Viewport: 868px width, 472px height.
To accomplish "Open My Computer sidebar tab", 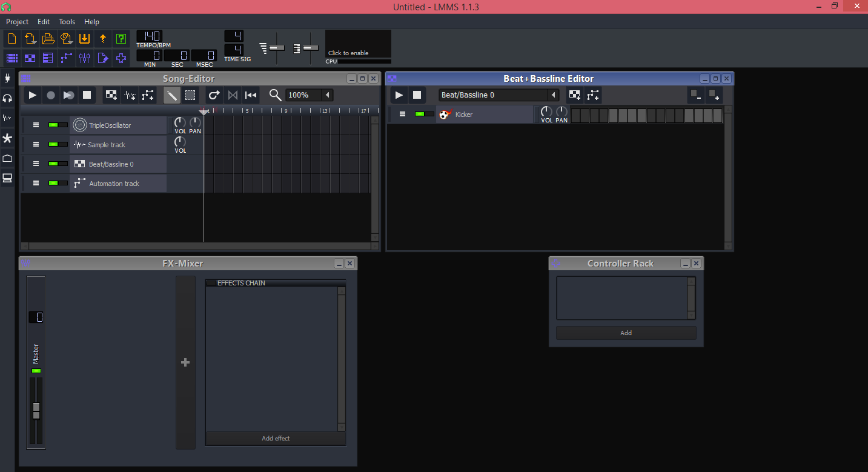I will coord(7,178).
